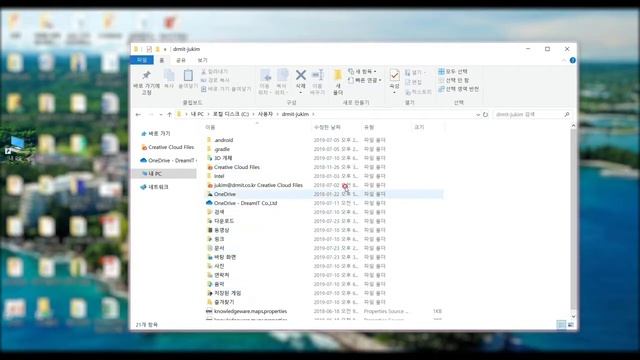
Task: Open the File (파일) tab
Action: pyautogui.click(x=142, y=60)
